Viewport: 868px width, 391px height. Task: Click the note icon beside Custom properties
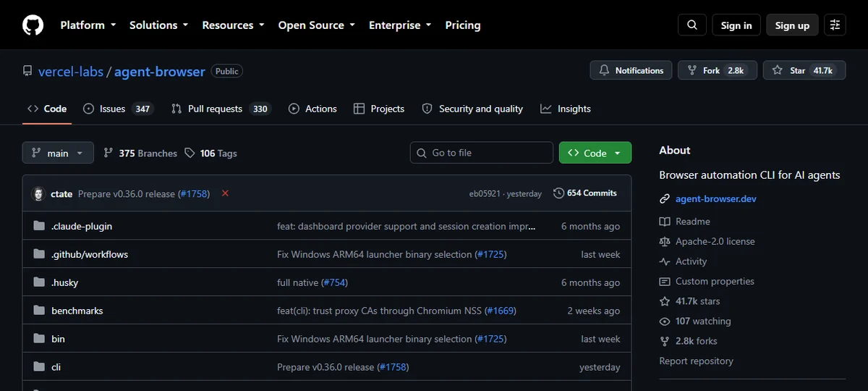[665, 281]
